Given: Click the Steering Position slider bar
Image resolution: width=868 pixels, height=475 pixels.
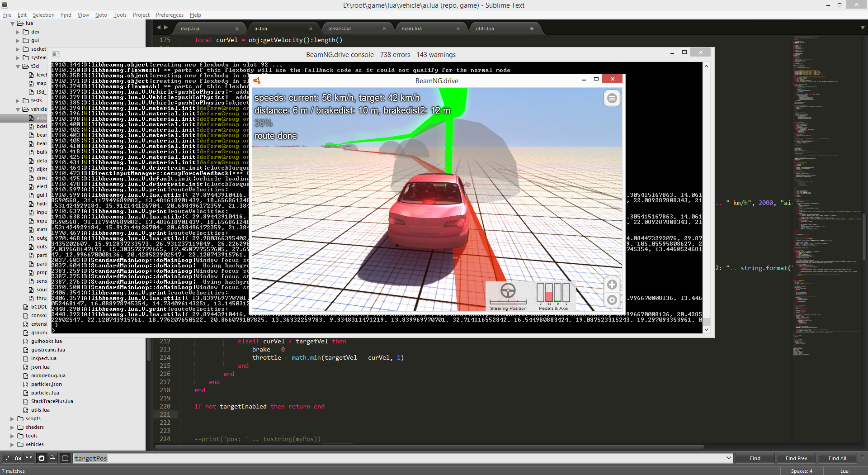Looking at the screenshot, I should pyautogui.click(x=508, y=302).
